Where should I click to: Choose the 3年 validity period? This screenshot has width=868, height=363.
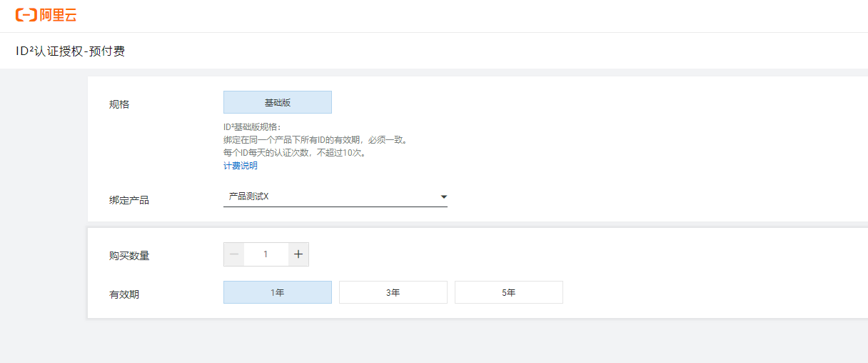pos(393,292)
